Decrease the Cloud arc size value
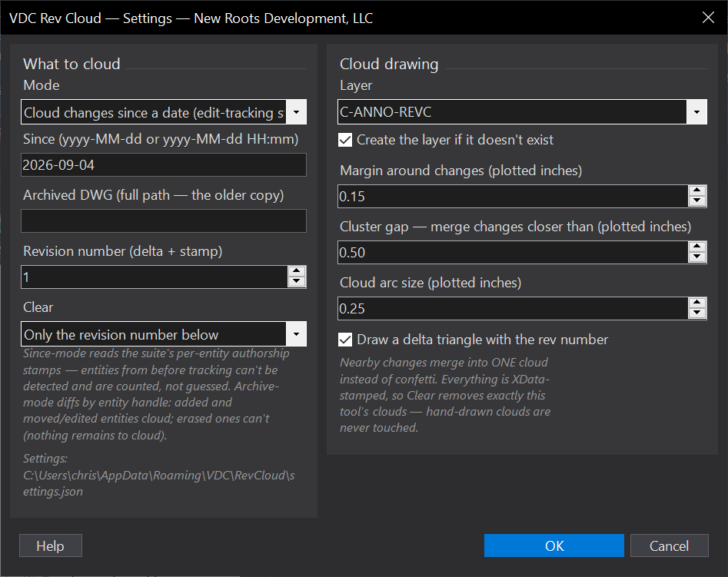 pyautogui.click(x=697, y=313)
